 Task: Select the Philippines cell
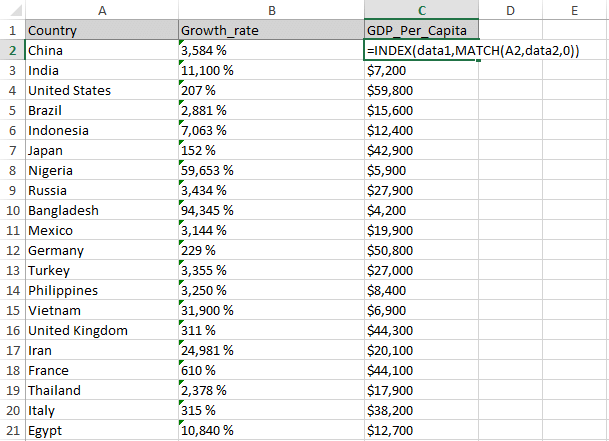[102, 290]
